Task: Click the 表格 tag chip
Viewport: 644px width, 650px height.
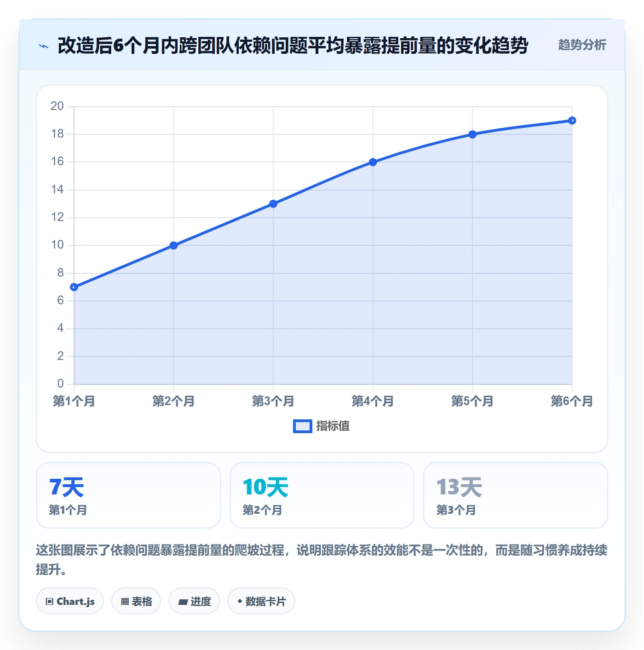Action: (x=136, y=601)
